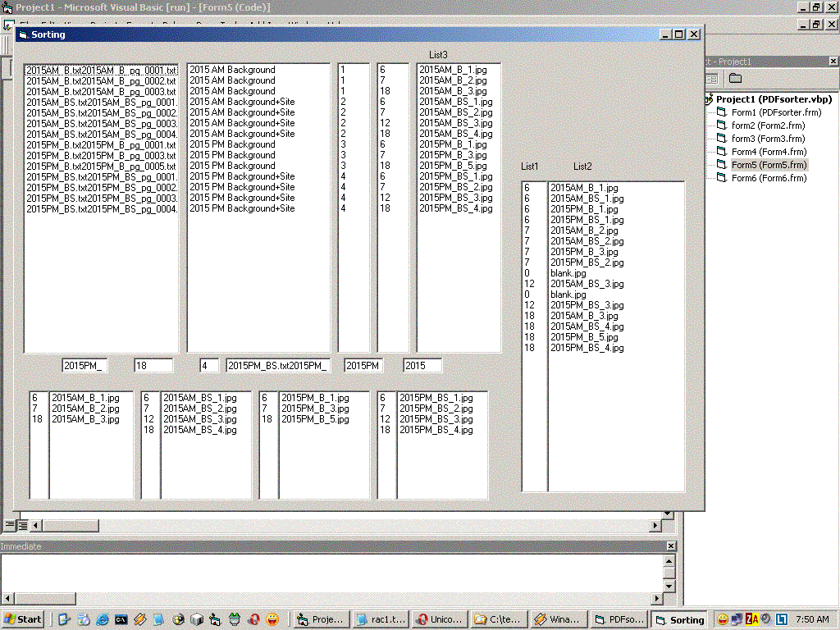Switch to the Unico... taskbar button
840x630 pixels.
(441, 619)
